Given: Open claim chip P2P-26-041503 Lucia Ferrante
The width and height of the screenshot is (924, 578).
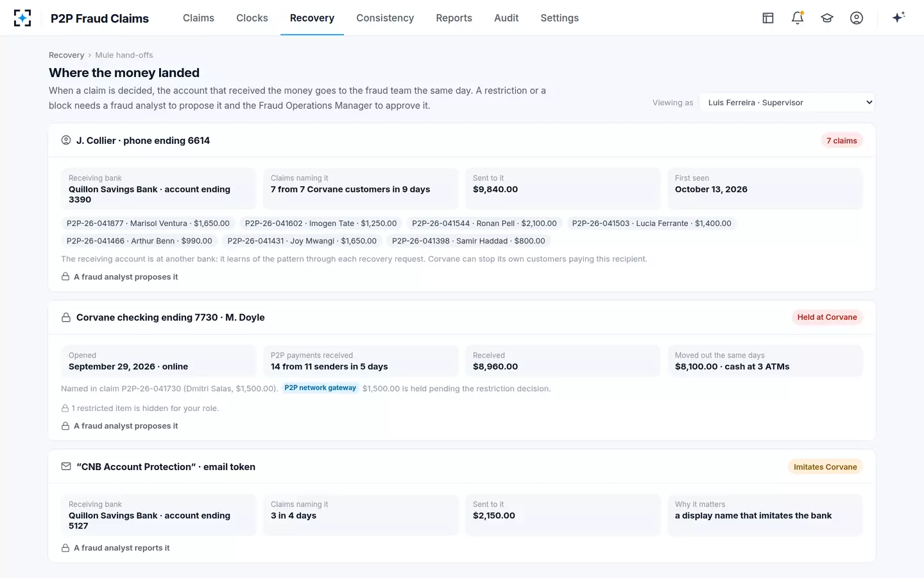Looking at the screenshot, I should [651, 223].
